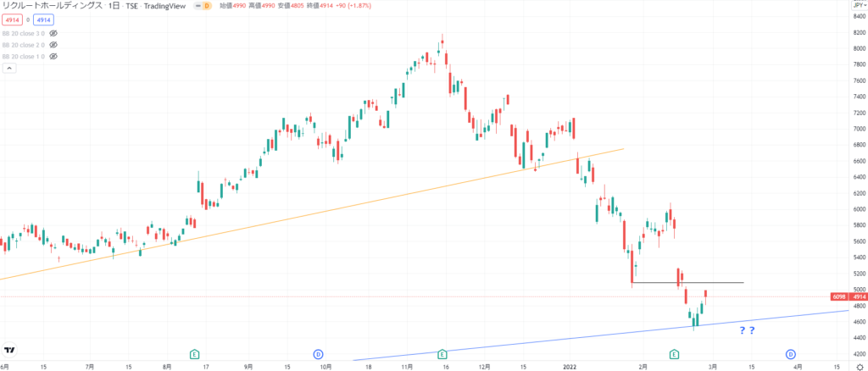Select the リクルートホールディングス symbol title

coord(53,6)
